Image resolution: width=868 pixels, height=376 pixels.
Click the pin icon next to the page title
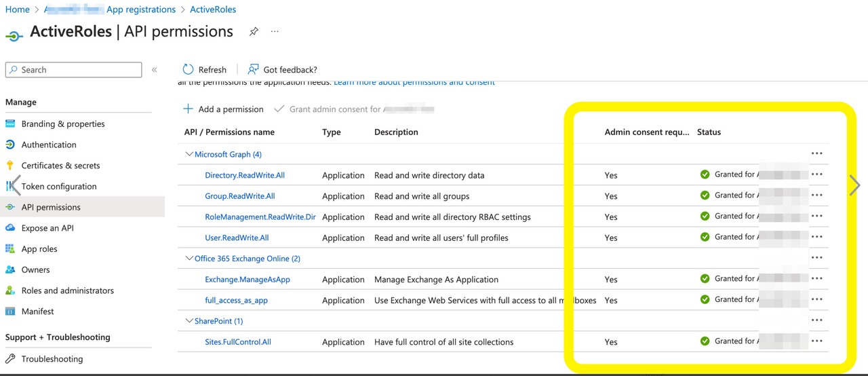(x=254, y=31)
